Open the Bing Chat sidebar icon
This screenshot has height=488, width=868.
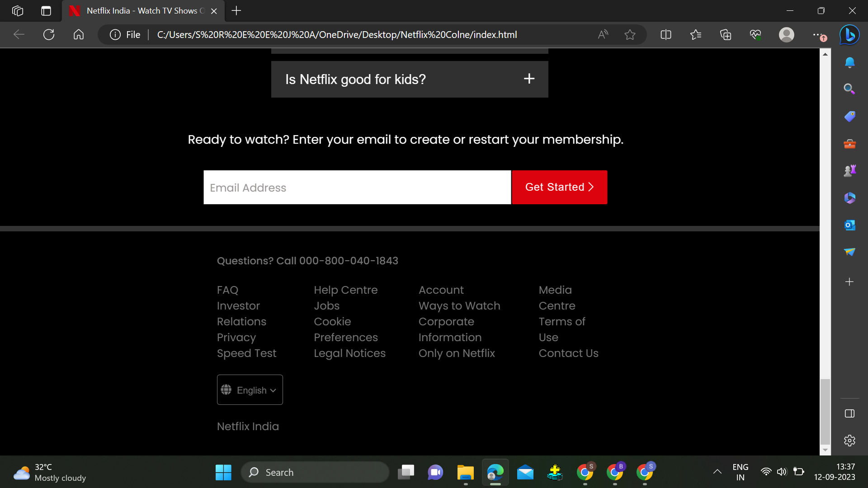(x=849, y=34)
